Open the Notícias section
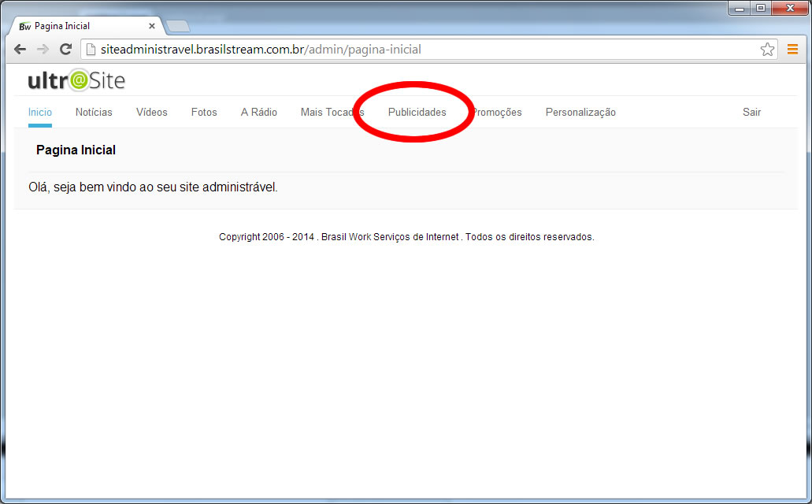Image resolution: width=812 pixels, height=504 pixels. coord(94,112)
